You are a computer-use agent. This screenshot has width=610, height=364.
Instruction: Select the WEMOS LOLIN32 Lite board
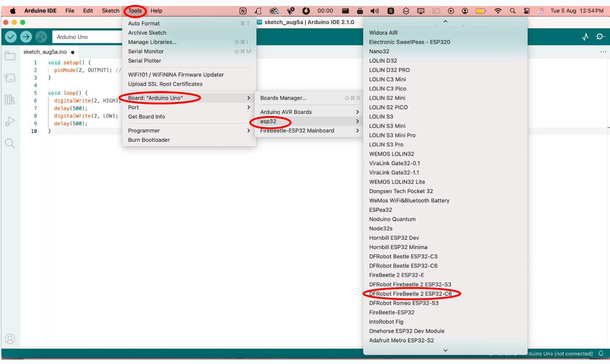click(445, 182)
